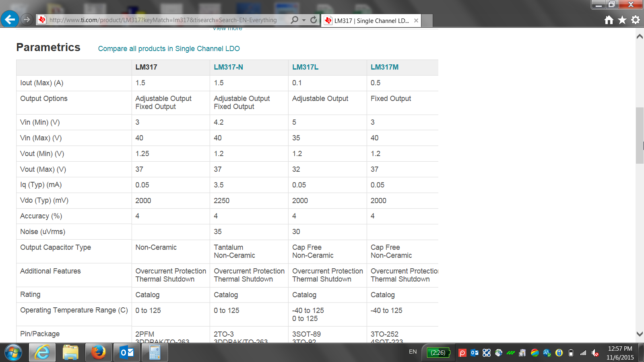Click the Additional Features row label
This screenshot has width=644, height=362.
[x=50, y=271]
